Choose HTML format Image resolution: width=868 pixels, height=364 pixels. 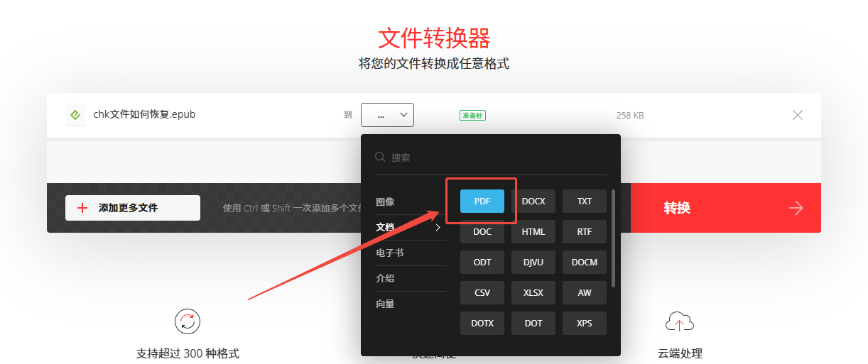pyautogui.click(x=533, y=232)
